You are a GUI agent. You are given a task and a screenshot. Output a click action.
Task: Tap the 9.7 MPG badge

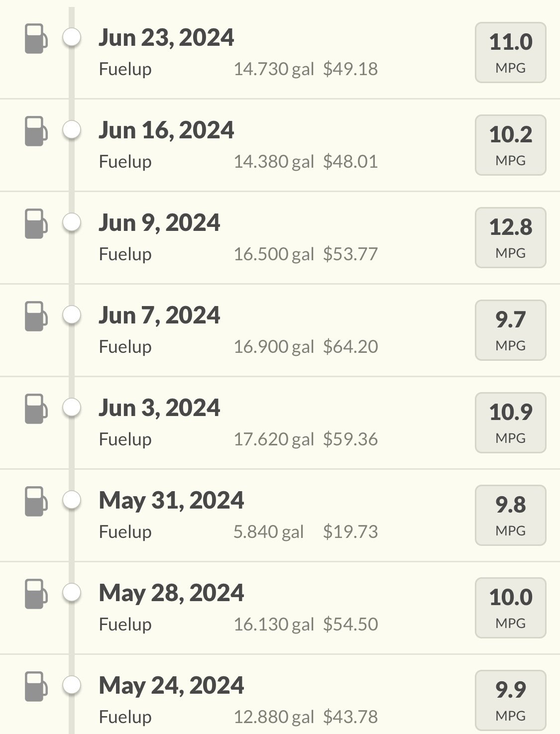coord(511,330)
